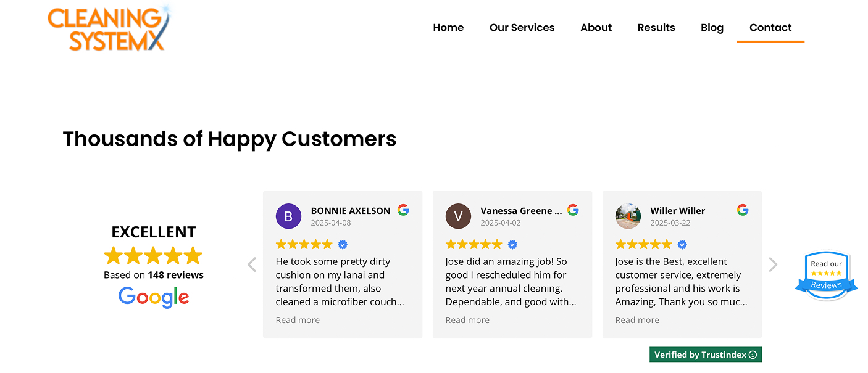Show previous reviews with left arrow
This screenshot has width=868, height=373.
252,264
